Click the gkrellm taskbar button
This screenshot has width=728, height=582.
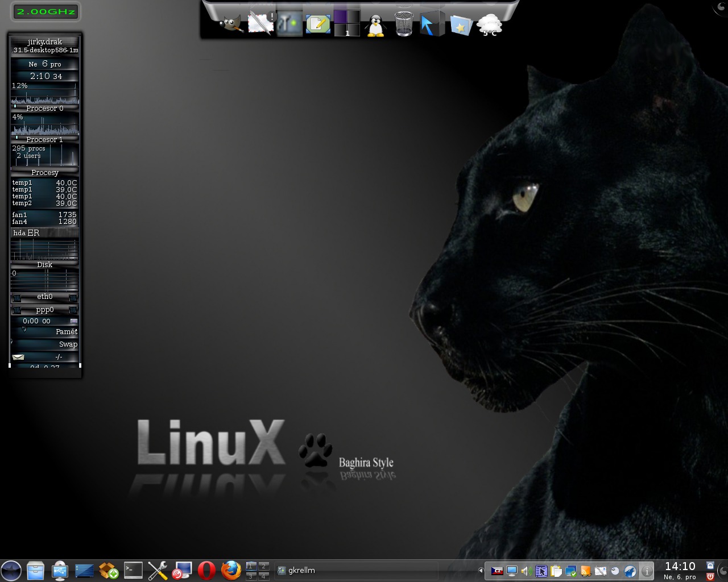pos(355,571)
